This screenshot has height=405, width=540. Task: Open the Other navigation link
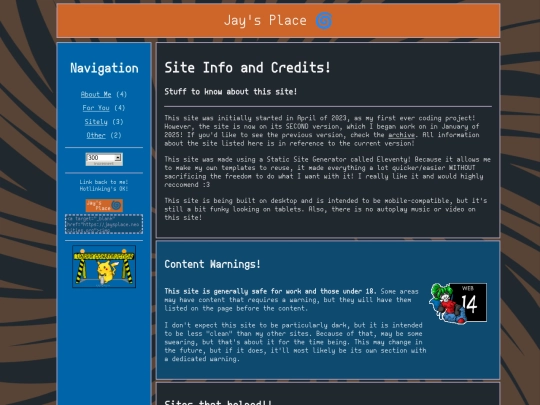click(96, 135)
